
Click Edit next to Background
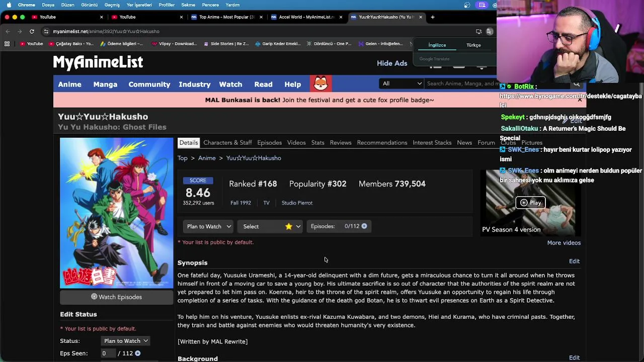[x=574, y=357]
